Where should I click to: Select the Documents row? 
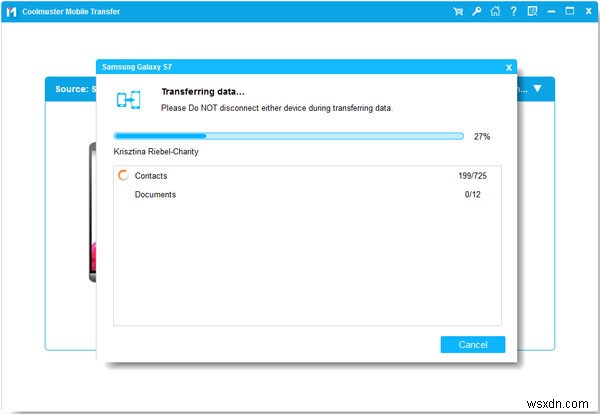307,194
